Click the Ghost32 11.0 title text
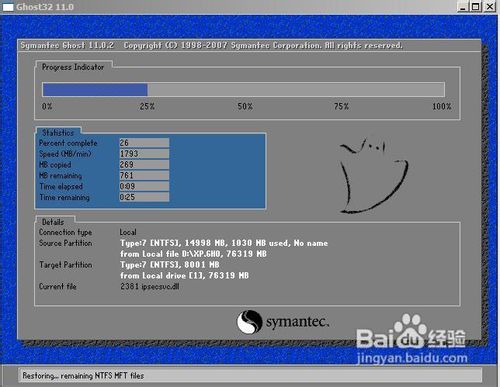The height and width of the screenshot is (387, 500). (45, 7)
